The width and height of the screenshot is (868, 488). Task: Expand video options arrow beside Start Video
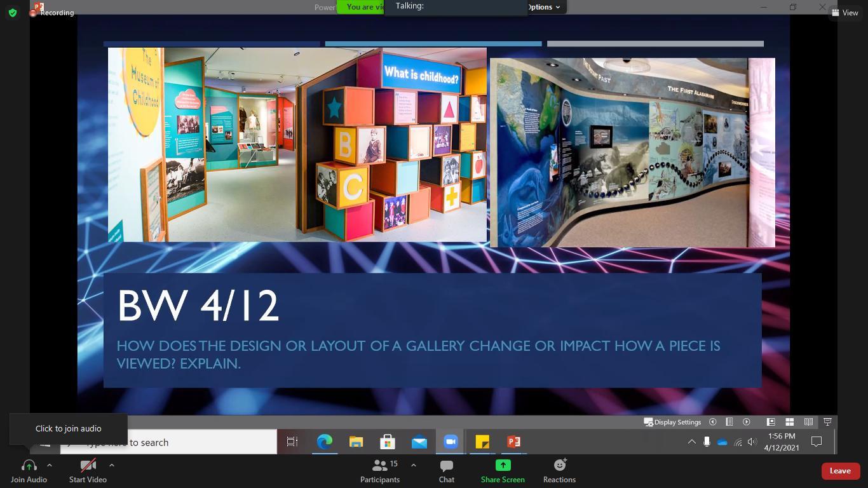pyautogui.click(x=112, y=465)
